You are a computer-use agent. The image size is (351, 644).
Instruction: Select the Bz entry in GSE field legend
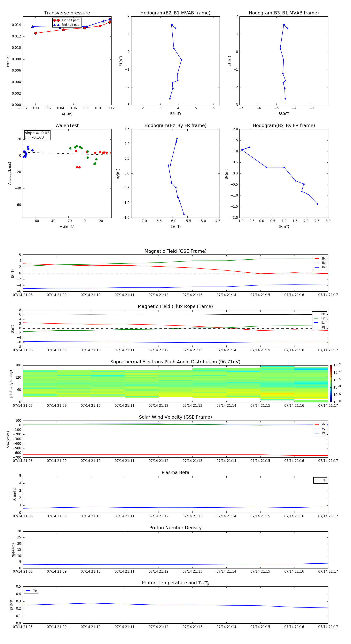(320, 268)
